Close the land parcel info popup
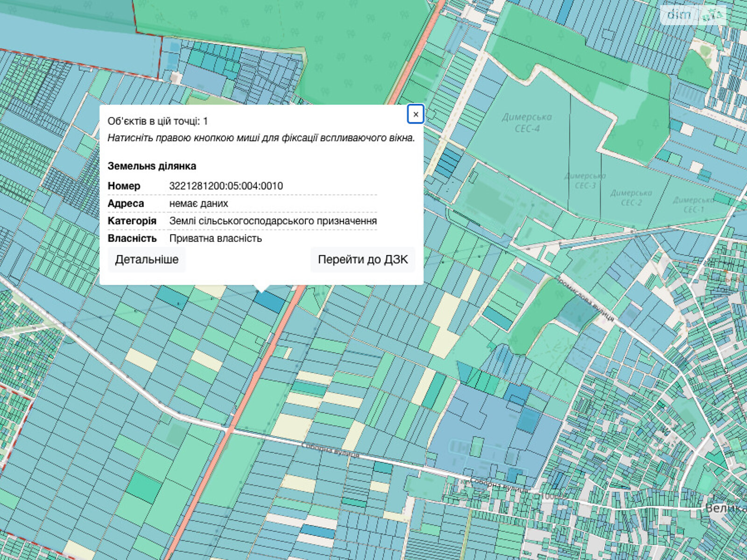This screenshot has width=747, height=560. [x=416, y=114]
